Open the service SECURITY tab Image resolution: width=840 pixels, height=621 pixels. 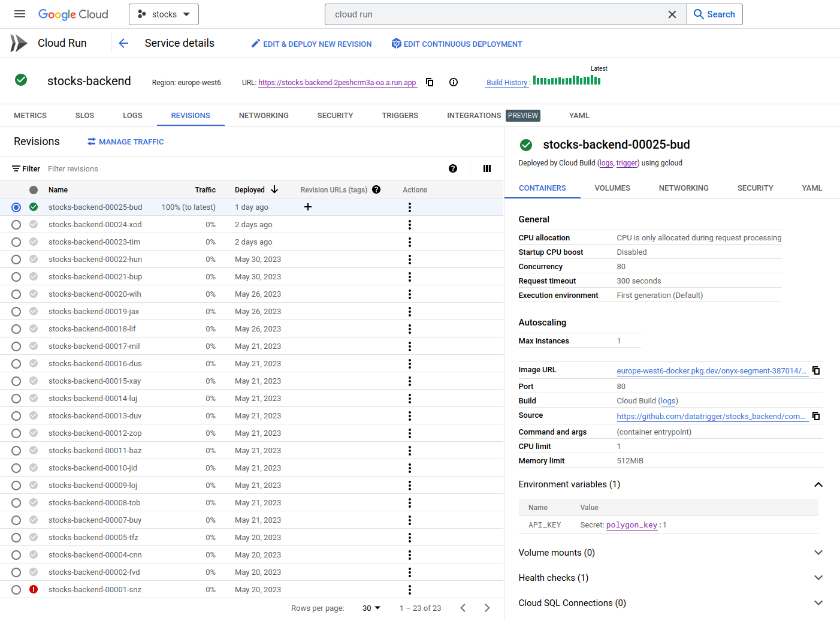tap(335, 115)
